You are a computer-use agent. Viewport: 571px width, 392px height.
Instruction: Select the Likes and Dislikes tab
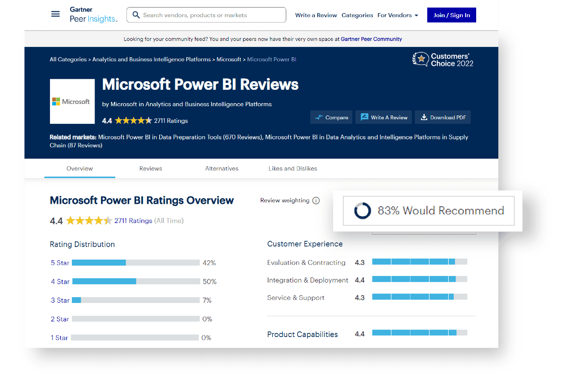tap(293, 169)
